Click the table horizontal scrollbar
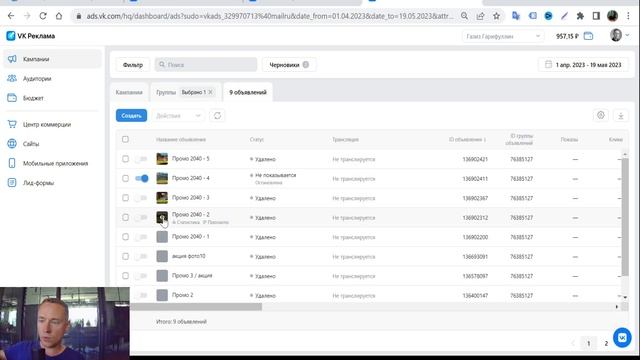This screenshot has height=360, width=640. (196, 307)
